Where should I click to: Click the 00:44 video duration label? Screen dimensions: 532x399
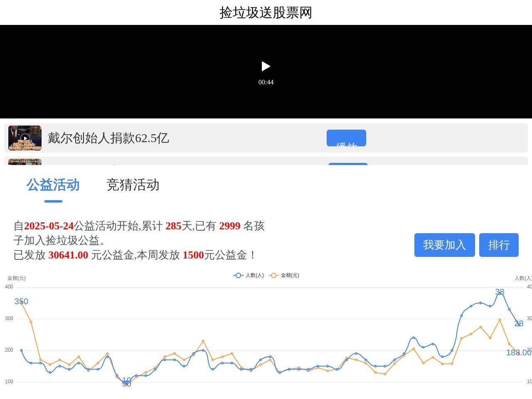[266, 82]
